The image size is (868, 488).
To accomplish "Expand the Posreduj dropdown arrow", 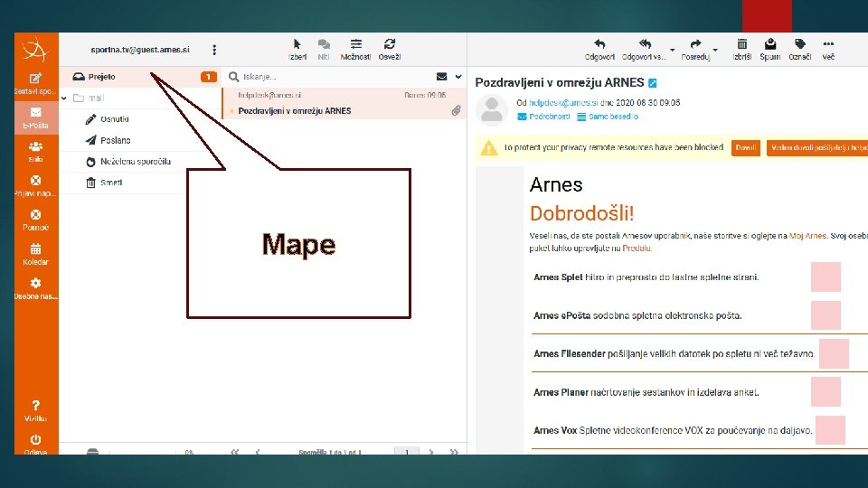I will 715,50.
